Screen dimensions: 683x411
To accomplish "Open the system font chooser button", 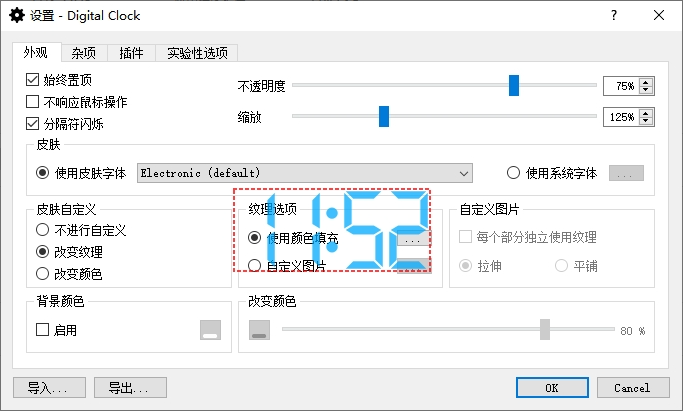I will [x=625, y=173].
